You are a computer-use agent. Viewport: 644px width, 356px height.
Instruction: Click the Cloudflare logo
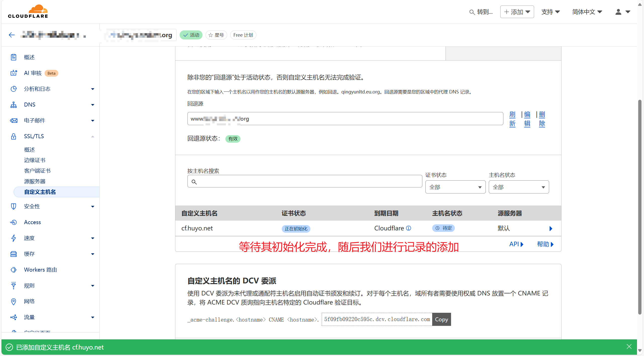pos(28,12)
